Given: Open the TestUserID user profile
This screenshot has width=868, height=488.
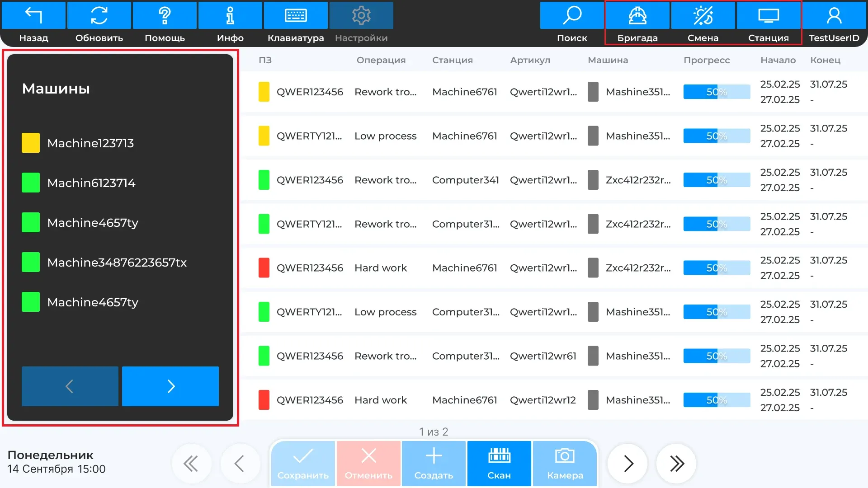Looking at the screenshot, I should pos(834,23).
